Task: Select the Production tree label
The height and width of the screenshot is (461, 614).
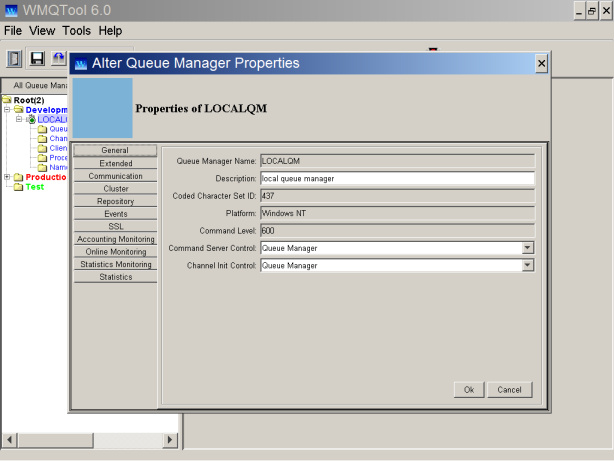Action: point(46,177)
